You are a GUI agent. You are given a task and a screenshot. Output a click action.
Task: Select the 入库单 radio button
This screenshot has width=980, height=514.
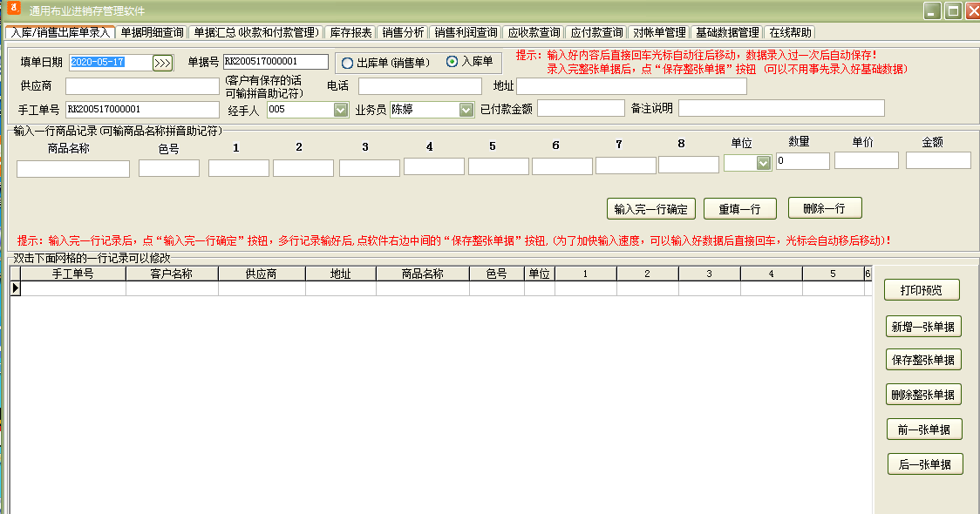click(x=452, y=61)
